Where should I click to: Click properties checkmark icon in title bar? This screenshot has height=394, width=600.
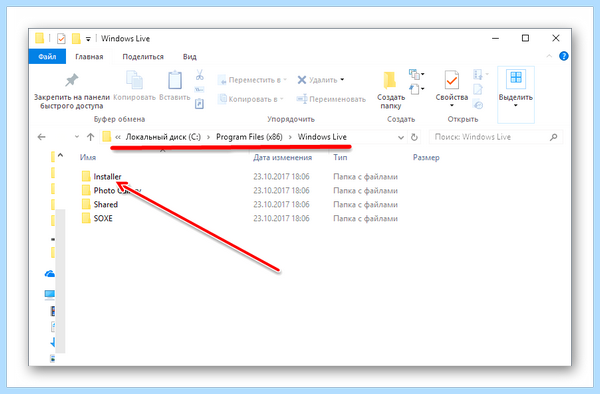pos(61,39)
